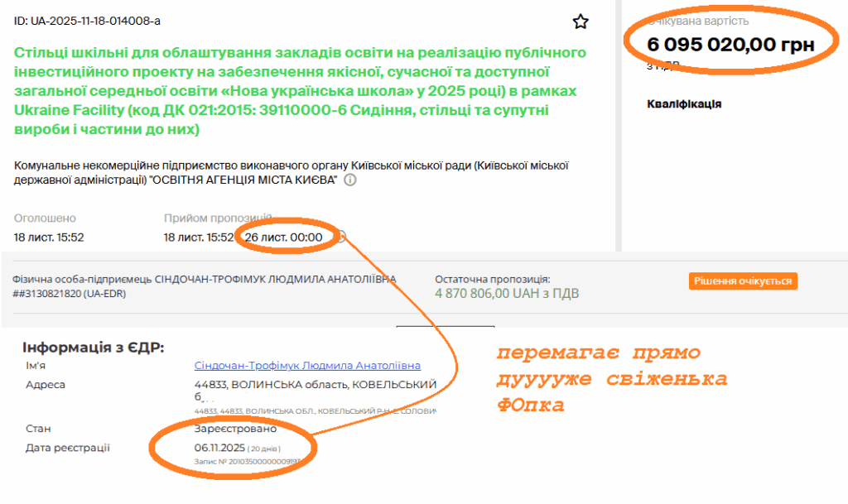Click info icon after ОСВІТНЯ АГЕНЦІЯ МІСТА КИЄВА
Image resolution: width=848 pixels, height=504 pixels.
(x=350, y=180)
